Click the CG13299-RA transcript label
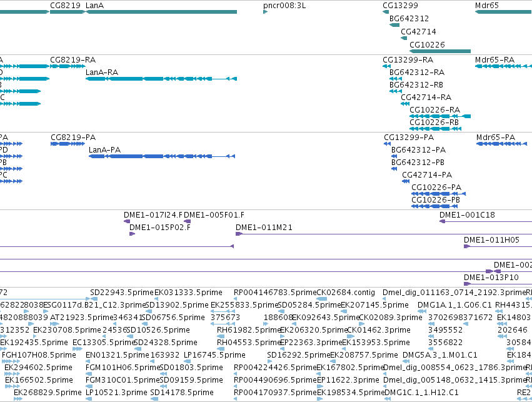Image resolution: width=532 pixels, height=402 pixels. tap(408, 60)
